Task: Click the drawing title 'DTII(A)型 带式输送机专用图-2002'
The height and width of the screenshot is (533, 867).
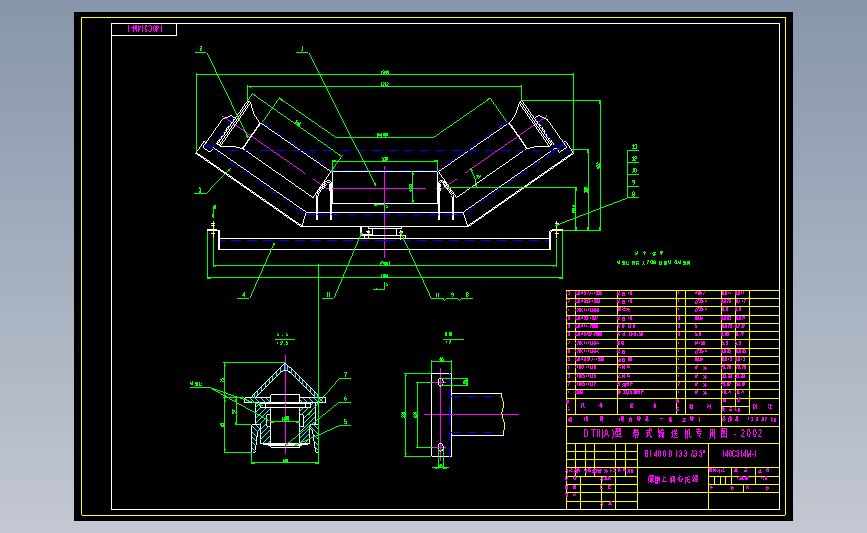Action: [672, 434]
